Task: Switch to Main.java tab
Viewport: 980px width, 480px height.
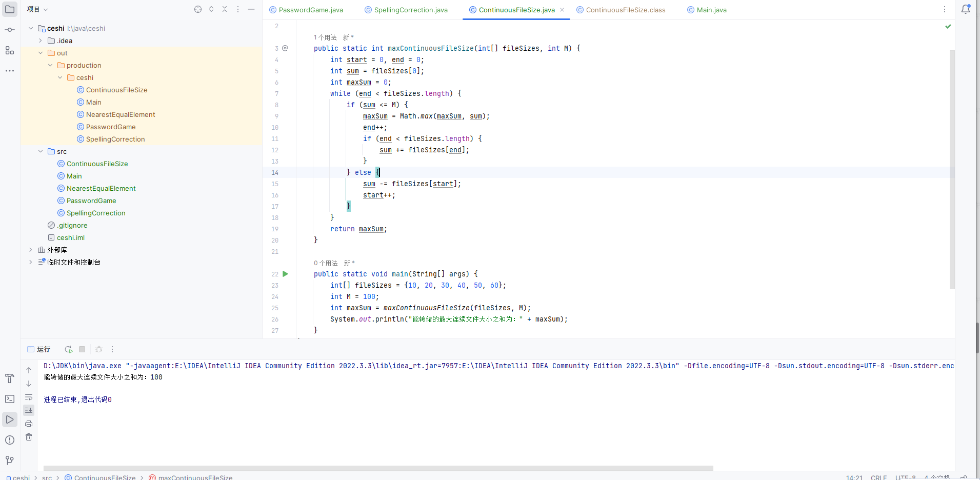Action: coord(707,10)
